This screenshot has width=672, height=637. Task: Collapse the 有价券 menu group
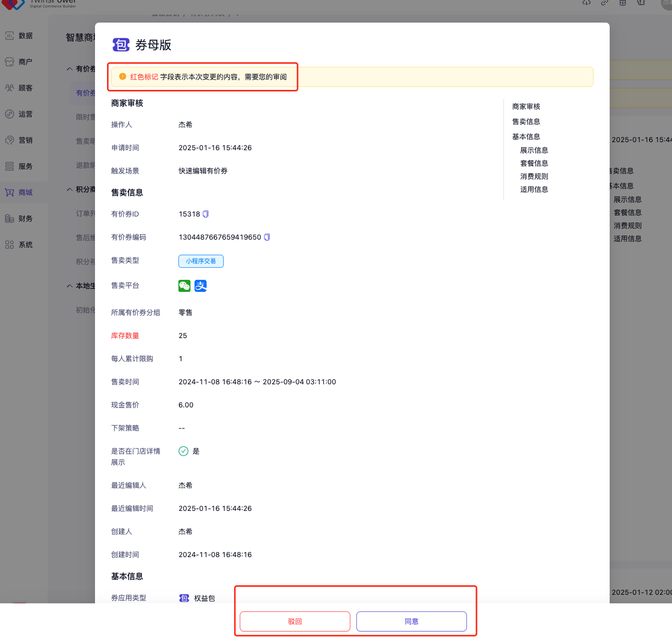70,69
